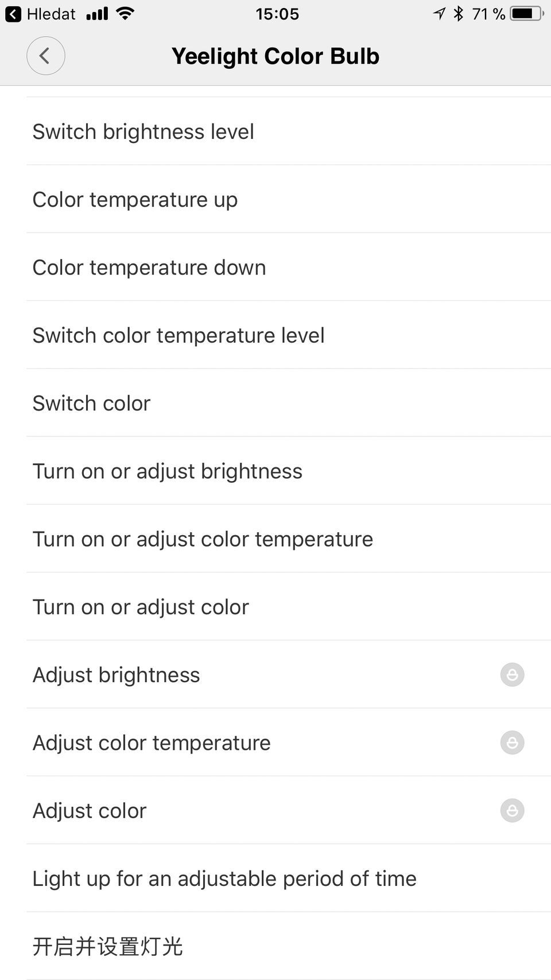
Task: Tap the Yeelight Color Bulb title
Action: (x=275, y=56)
